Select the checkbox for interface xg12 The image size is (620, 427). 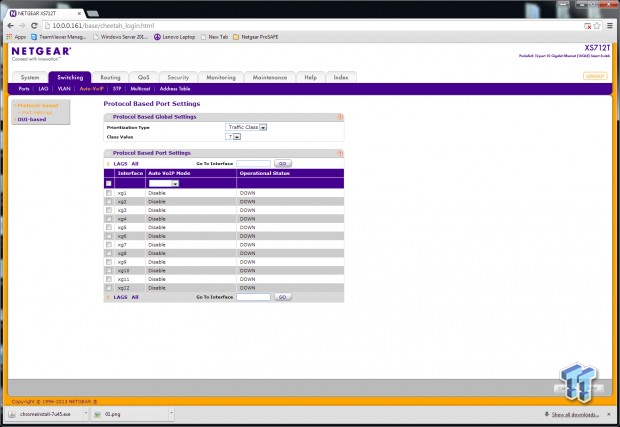point(109,288)
